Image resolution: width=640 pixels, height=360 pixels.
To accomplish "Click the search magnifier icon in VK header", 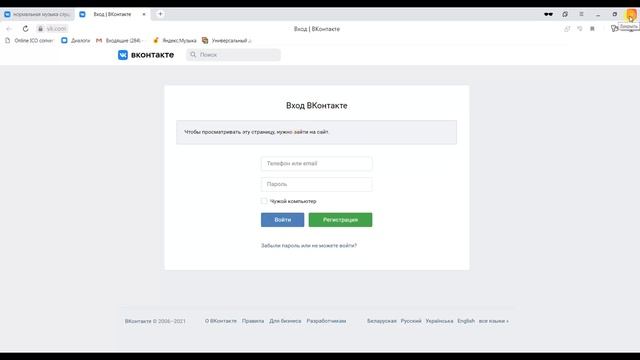I will click(193, 55).
